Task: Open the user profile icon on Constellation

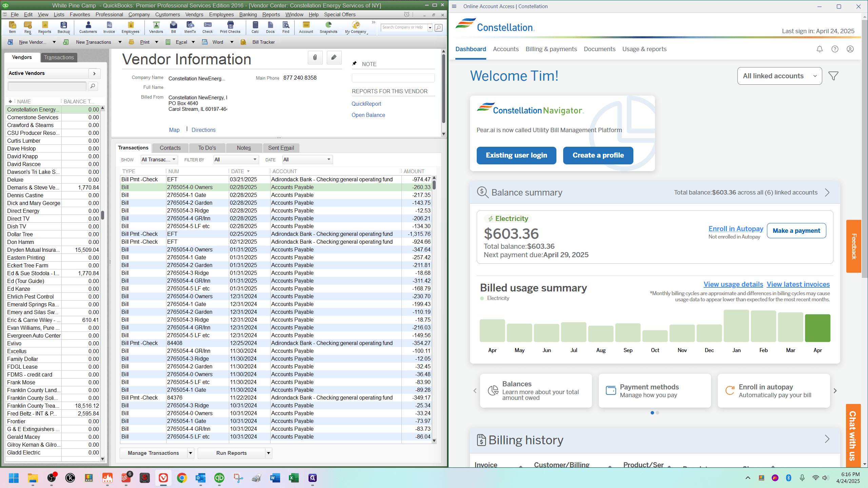Action: point(850,49)
